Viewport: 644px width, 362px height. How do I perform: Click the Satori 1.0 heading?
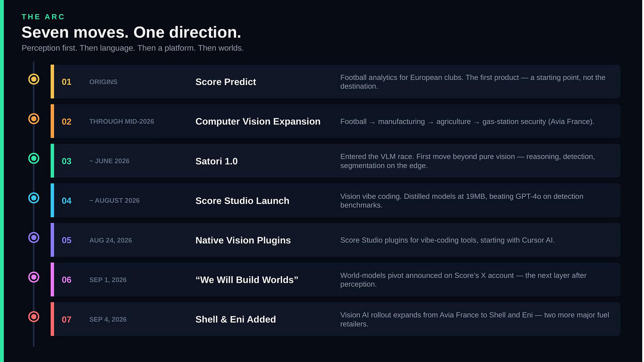[216, 161]
